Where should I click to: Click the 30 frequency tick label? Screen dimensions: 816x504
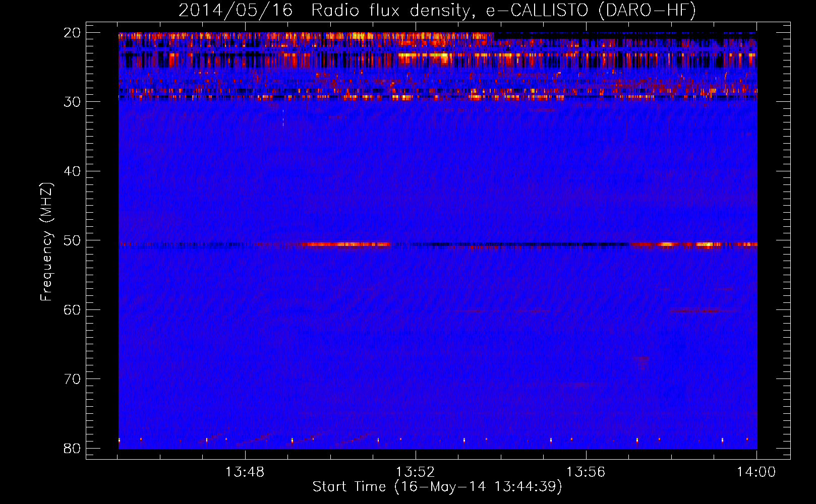click(x=72, y=102)
